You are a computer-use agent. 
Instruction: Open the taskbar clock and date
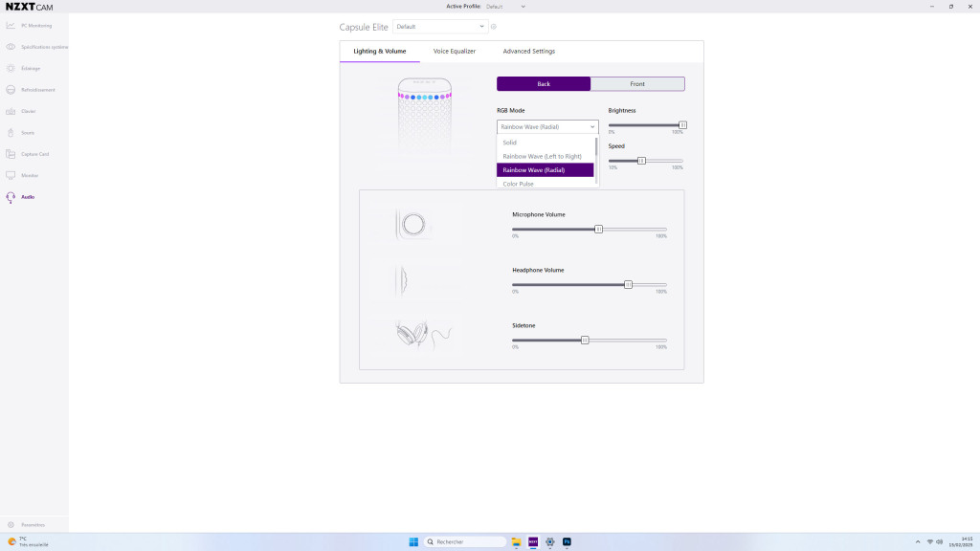point(961,541)
